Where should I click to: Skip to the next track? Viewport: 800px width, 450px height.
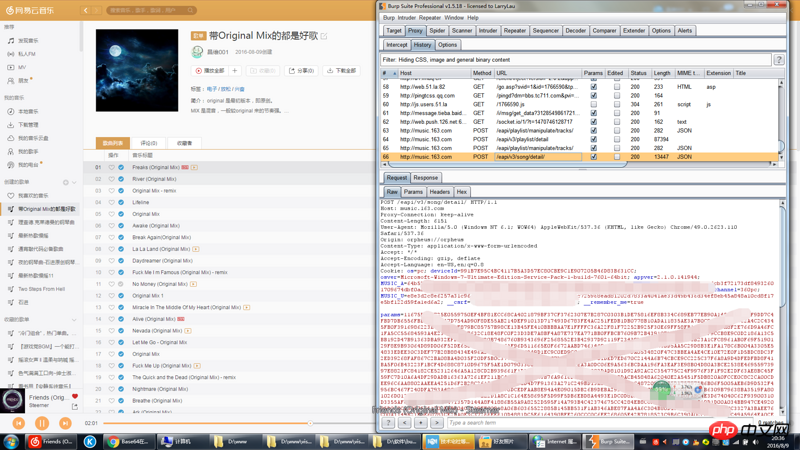coord(65,424)
